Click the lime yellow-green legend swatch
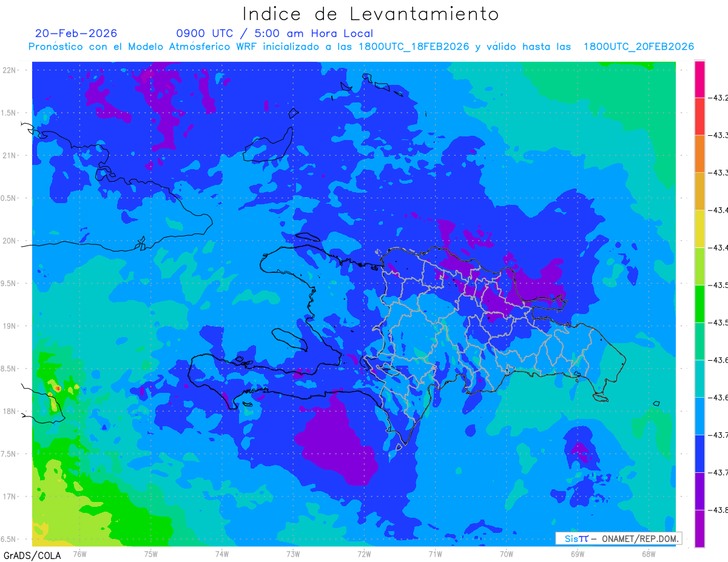Viewport: 728px width, 562px height. (699, 266)
